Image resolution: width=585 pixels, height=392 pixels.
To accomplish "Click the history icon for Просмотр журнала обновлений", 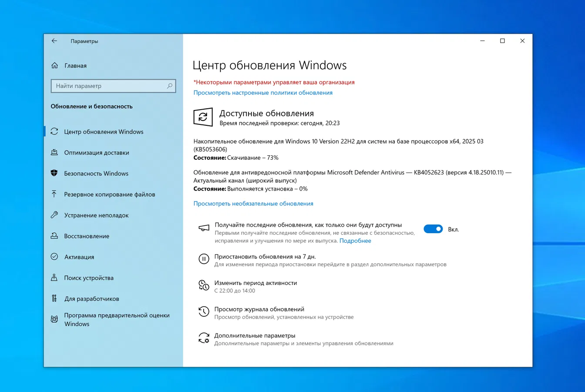I will coord(204,312).
